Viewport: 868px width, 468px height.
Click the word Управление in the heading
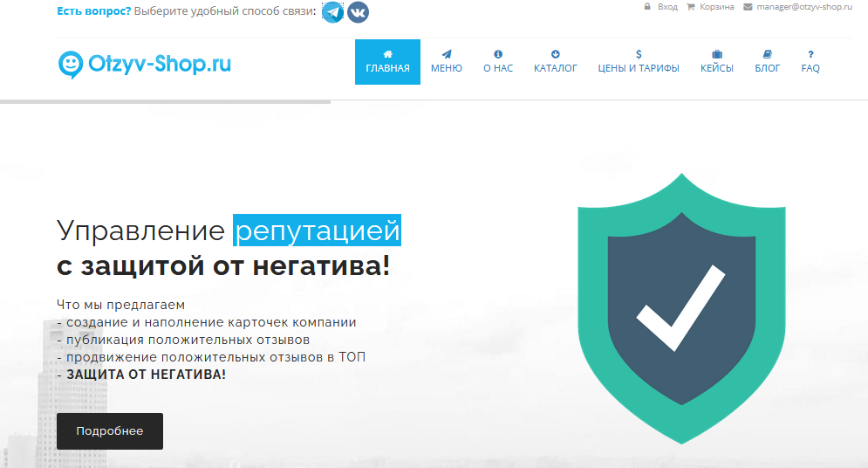pos(140,231)
